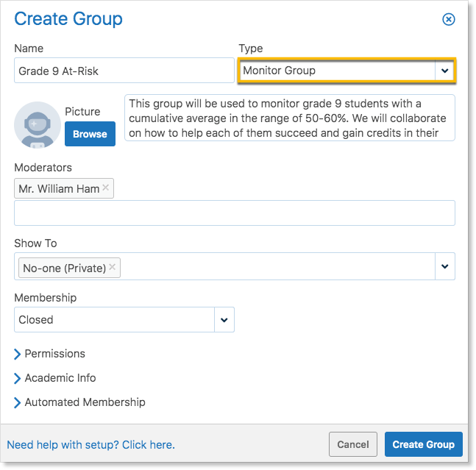The image size is (476, 470).
Task: Click the group avatar picture
Action: pyautogui.click(x=38, y=125)
